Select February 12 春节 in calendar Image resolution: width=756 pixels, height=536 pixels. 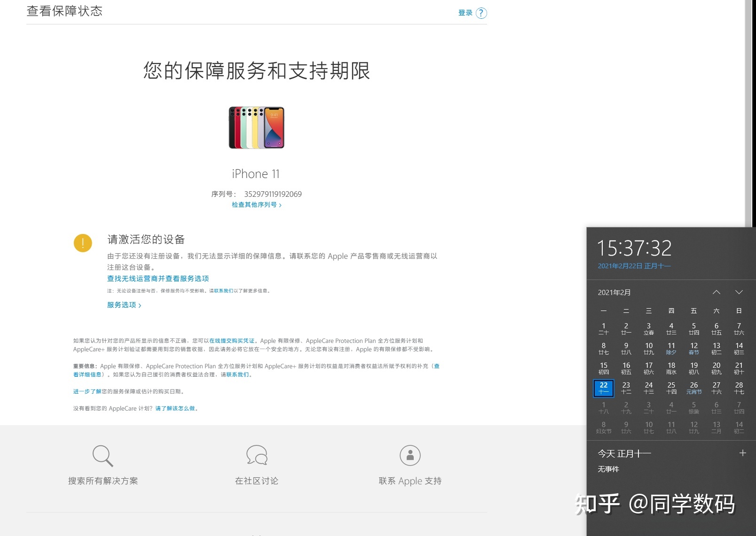[694, 349]
